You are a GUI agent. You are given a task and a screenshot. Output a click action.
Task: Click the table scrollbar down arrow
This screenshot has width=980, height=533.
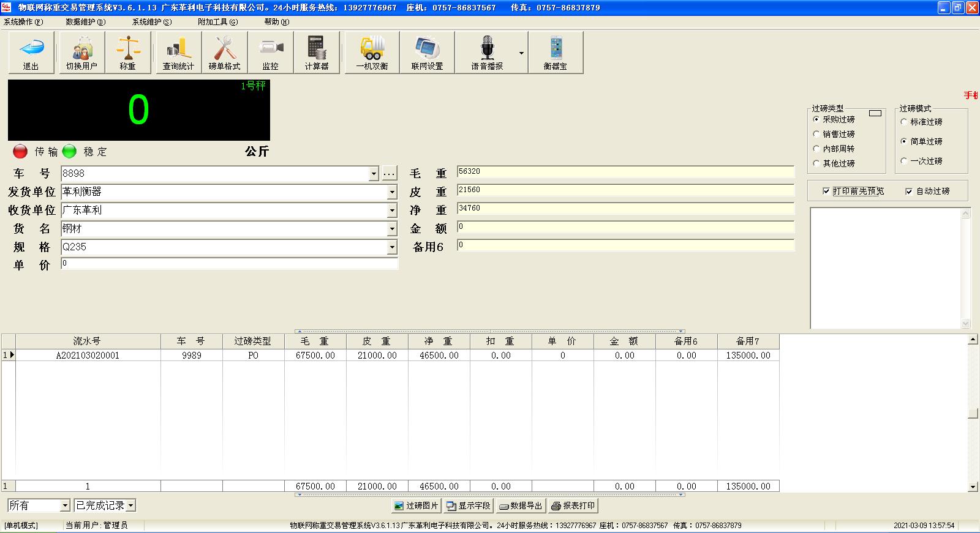[973, 487]
